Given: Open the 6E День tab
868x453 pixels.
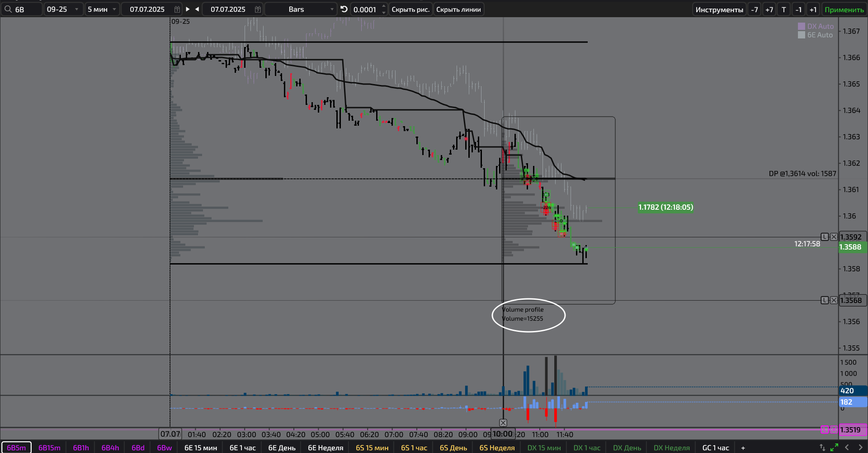Looking at the screenshot, I should coord(282,448).
